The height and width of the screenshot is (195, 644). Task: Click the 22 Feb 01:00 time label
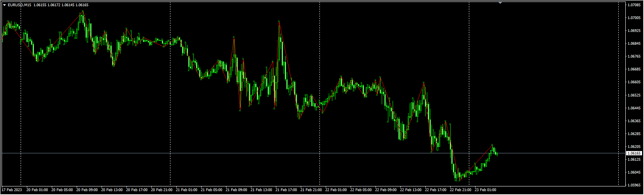coord(336,190)
